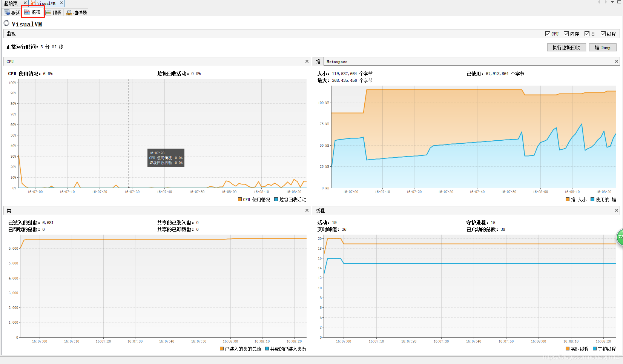Click the 守护线程 legend swatch
Viewport: 623px width, 364px height.
pyautogui.click(x=595, y=349)
